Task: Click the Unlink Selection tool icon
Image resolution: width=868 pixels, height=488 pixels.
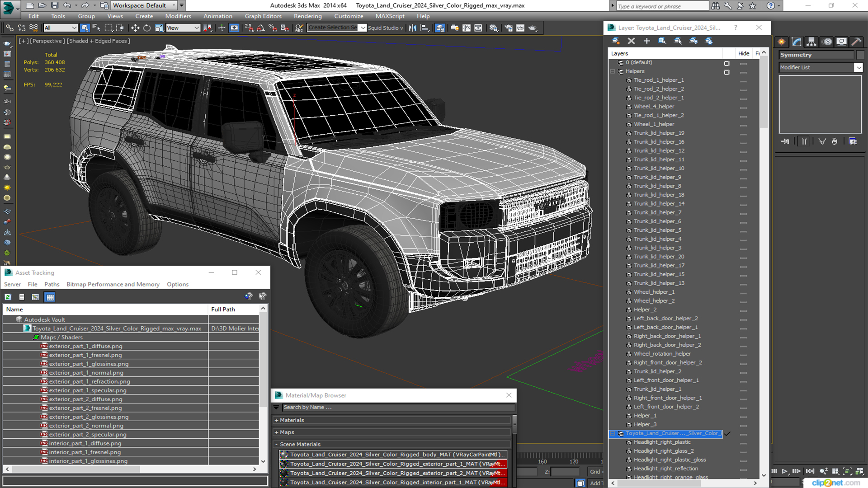Action: 21,28
